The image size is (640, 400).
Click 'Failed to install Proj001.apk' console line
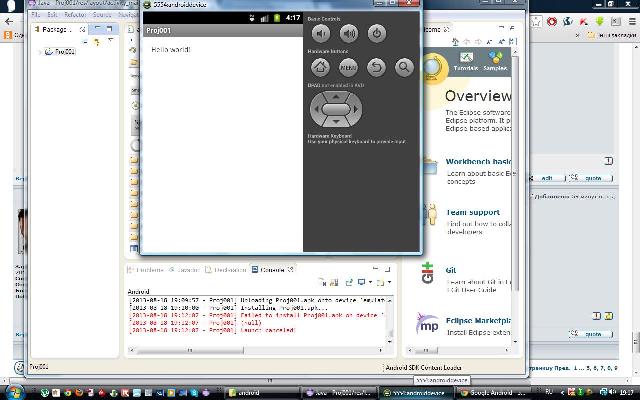[258, 316]
